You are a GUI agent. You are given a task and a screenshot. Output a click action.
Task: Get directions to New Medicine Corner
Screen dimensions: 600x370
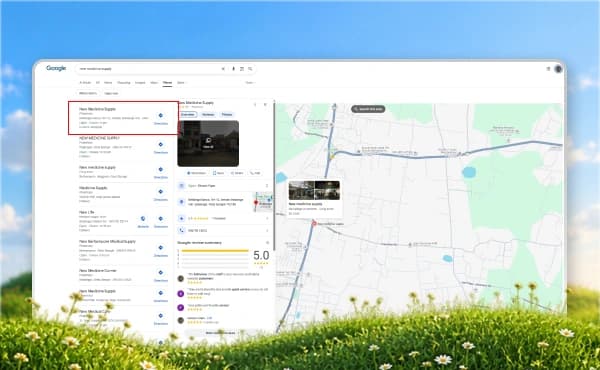pyautogui.click(x=161, y=275)
